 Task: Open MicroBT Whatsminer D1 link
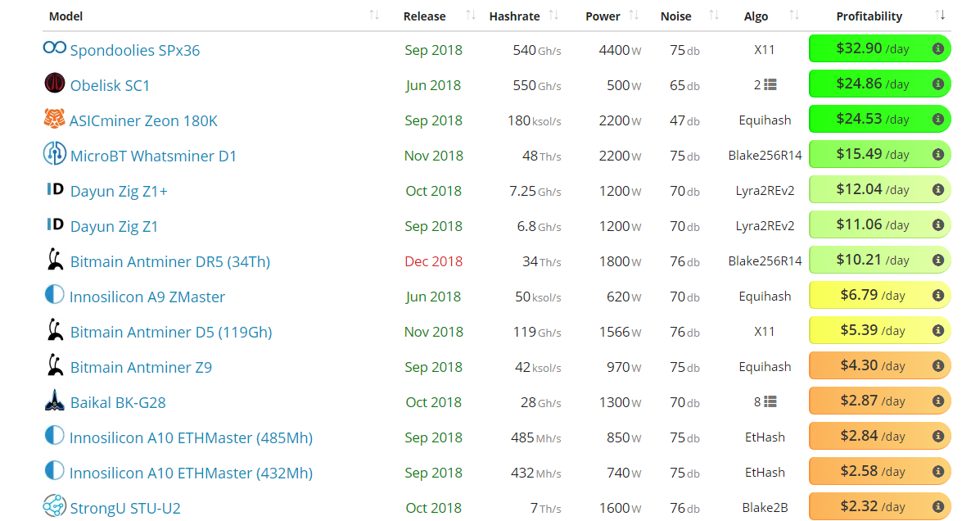[153, 156]
